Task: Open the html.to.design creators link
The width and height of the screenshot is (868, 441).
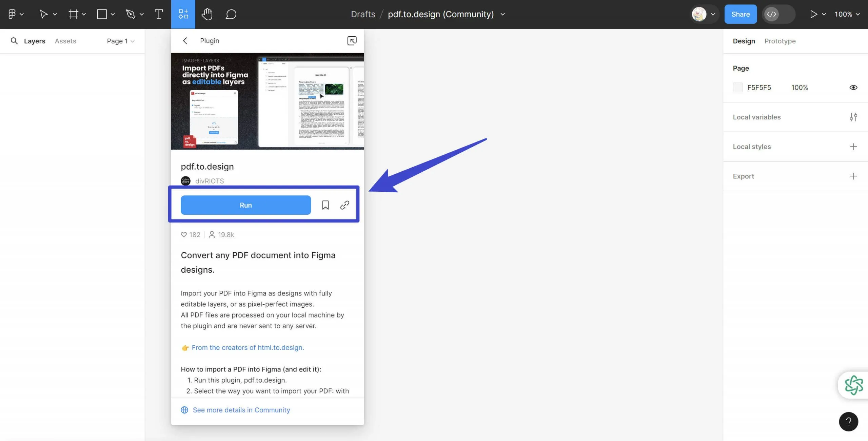Action: tap(248, 347)
